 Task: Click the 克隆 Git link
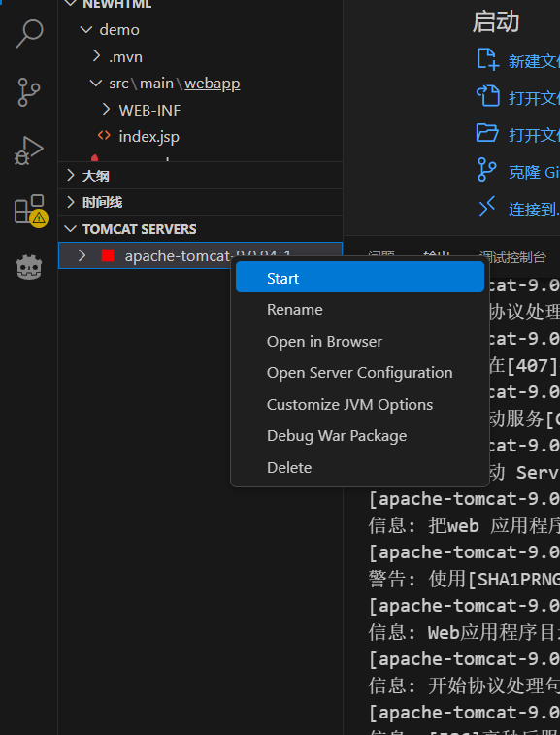(x=534, y=172)
